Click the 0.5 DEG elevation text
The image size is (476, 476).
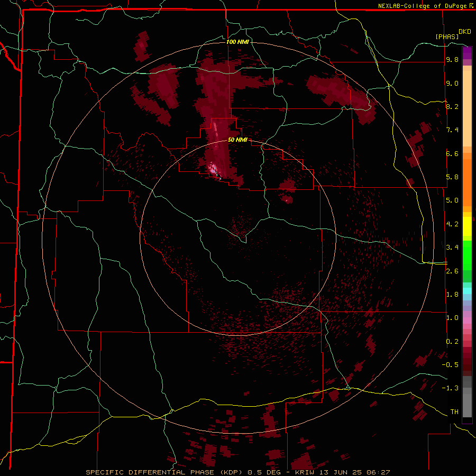pyautogui.click(x=264, y=472)
